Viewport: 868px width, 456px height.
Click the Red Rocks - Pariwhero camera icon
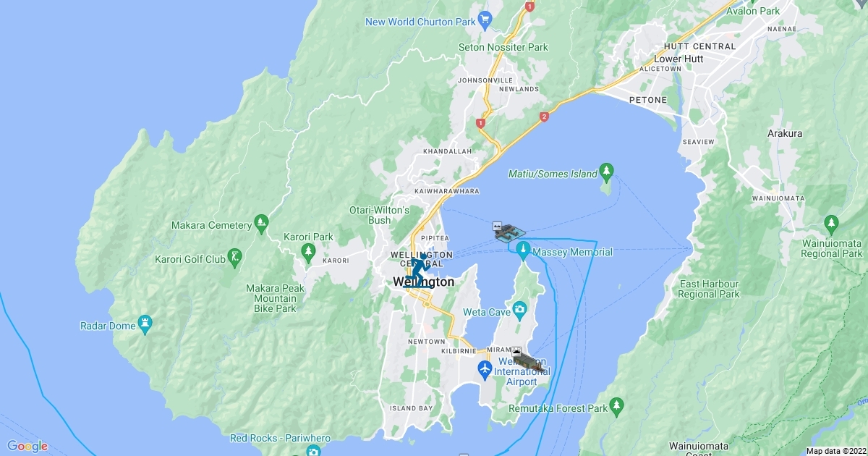[x=312, y=452]
